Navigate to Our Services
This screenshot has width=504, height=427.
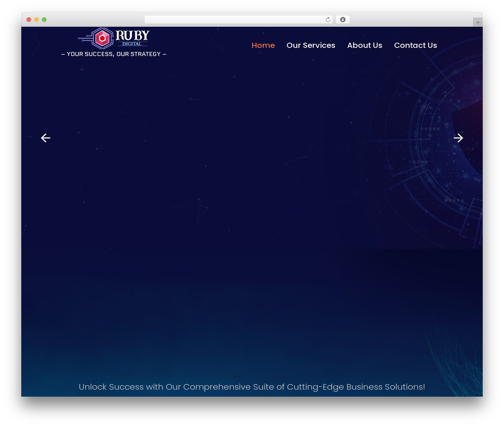point(311,45)
